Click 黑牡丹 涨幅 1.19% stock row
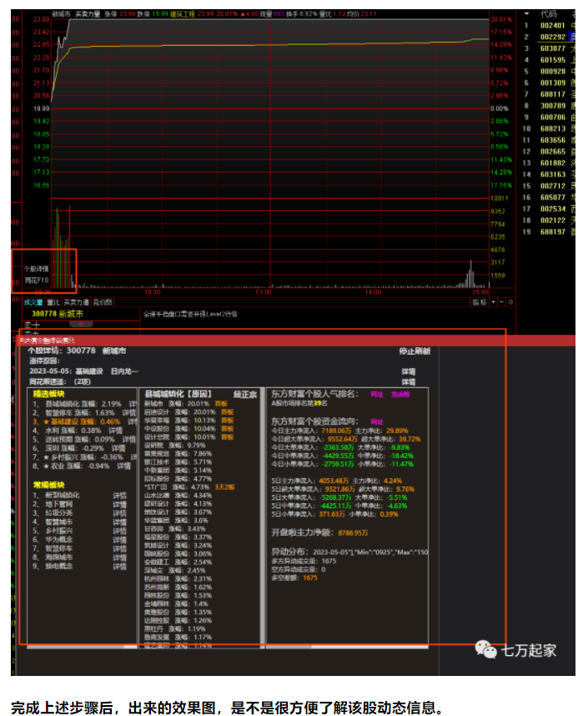This screenshot has width=588, height=716. pos(175,628)
